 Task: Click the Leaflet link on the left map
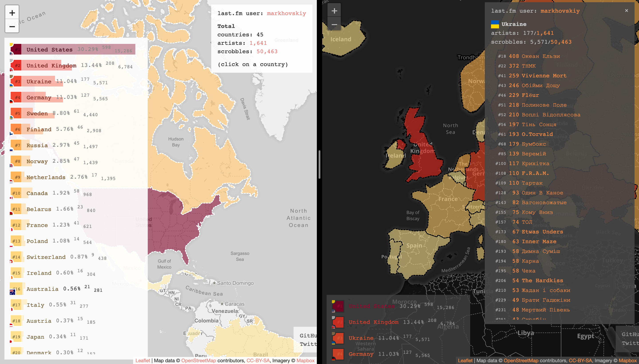(143, 360)
